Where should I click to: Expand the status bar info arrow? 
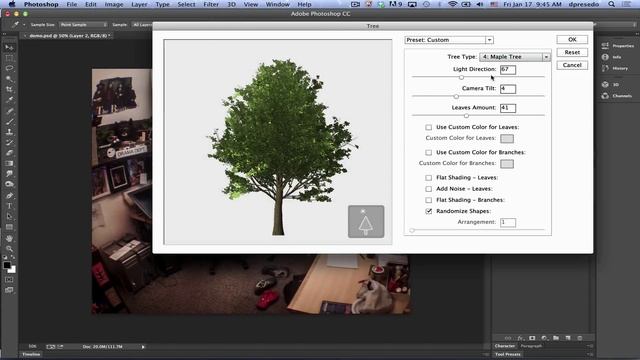(x=143, y=347)
